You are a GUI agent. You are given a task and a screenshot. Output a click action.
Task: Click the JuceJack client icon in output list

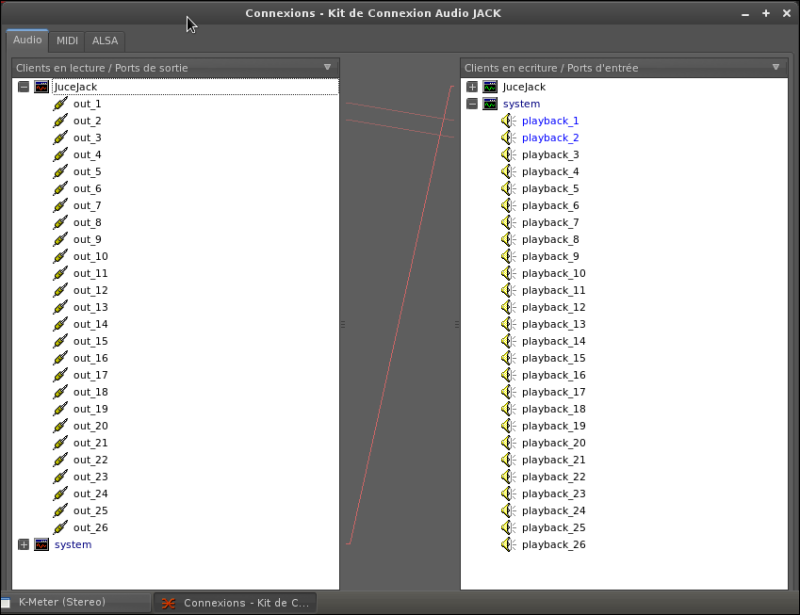(x=41, y=87)
